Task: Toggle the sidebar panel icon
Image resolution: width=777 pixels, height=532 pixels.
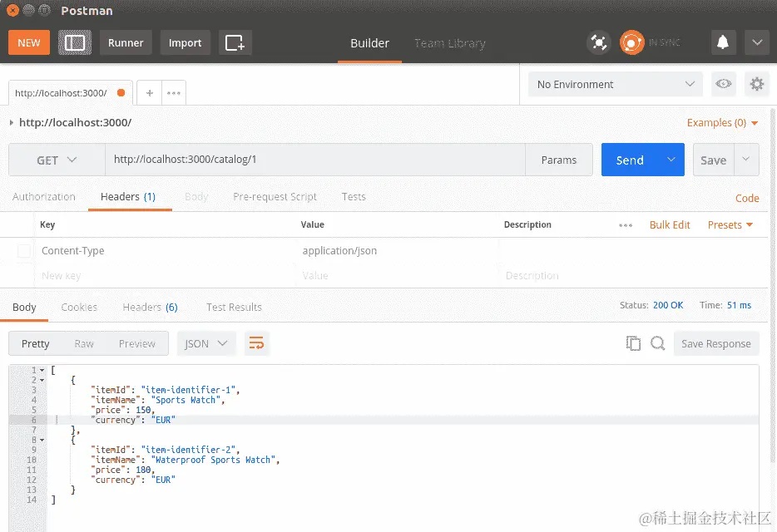Action: tap(75, 42)
